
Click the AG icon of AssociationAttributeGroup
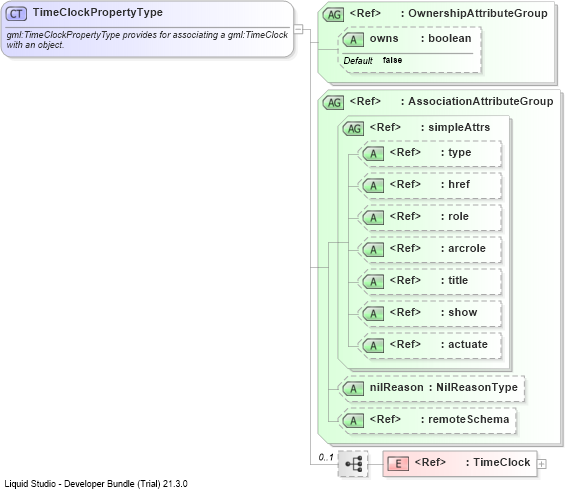tap(334, 103)
